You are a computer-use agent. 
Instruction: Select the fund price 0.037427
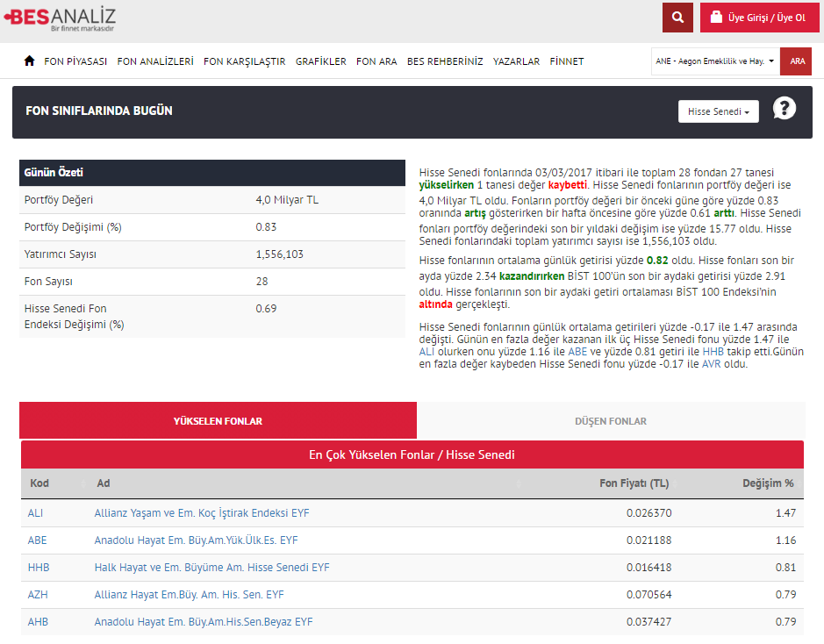649,622
